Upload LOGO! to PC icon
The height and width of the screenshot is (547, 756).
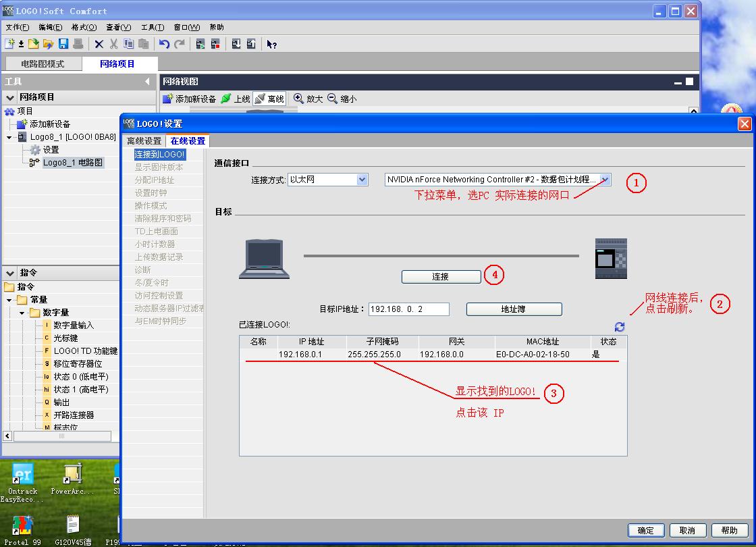251,44
